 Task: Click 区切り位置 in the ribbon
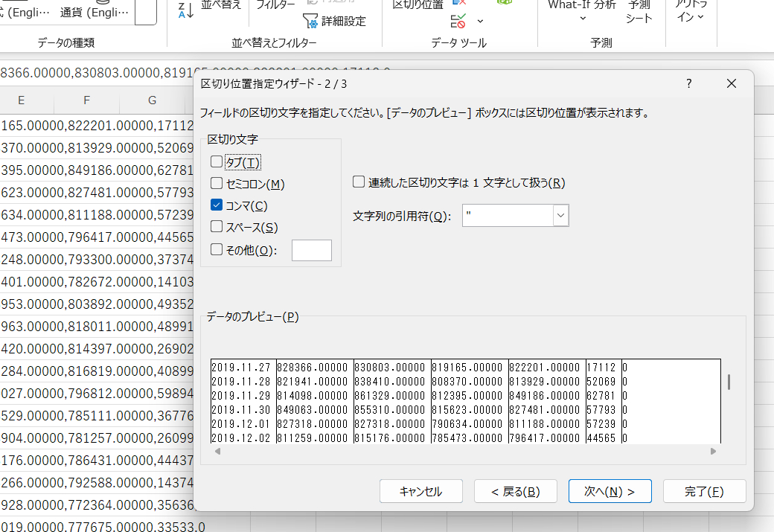click(418, 4)
